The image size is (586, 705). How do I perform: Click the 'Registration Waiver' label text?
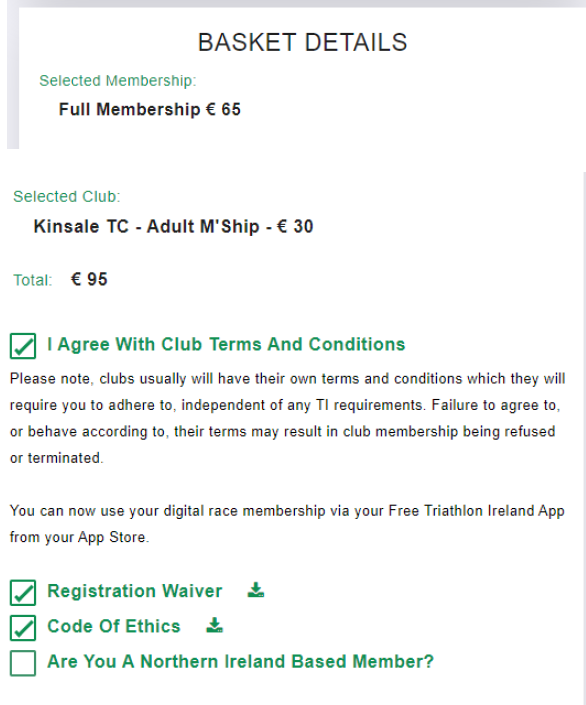click(x=134, y=591)
